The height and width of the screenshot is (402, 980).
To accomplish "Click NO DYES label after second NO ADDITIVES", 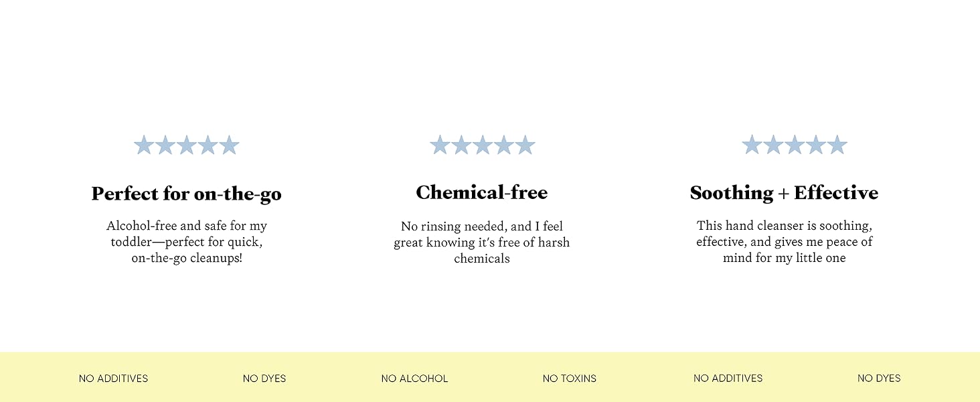I will 879,379.
